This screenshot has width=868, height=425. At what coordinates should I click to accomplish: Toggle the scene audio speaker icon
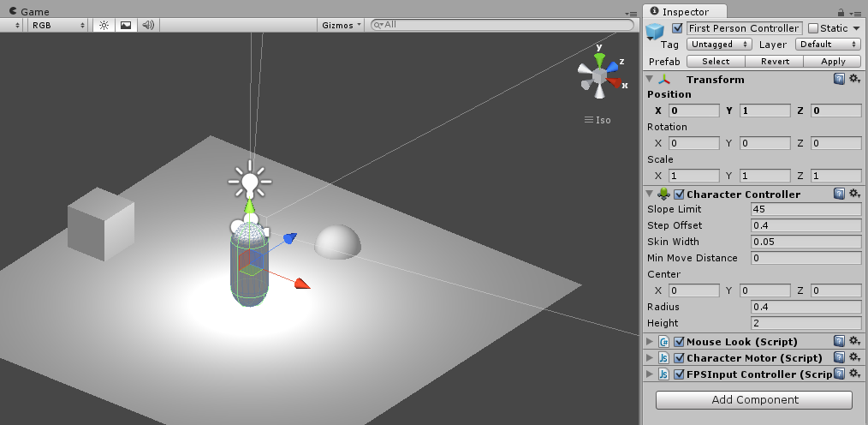pyautogui.click(x=148, y=25)
